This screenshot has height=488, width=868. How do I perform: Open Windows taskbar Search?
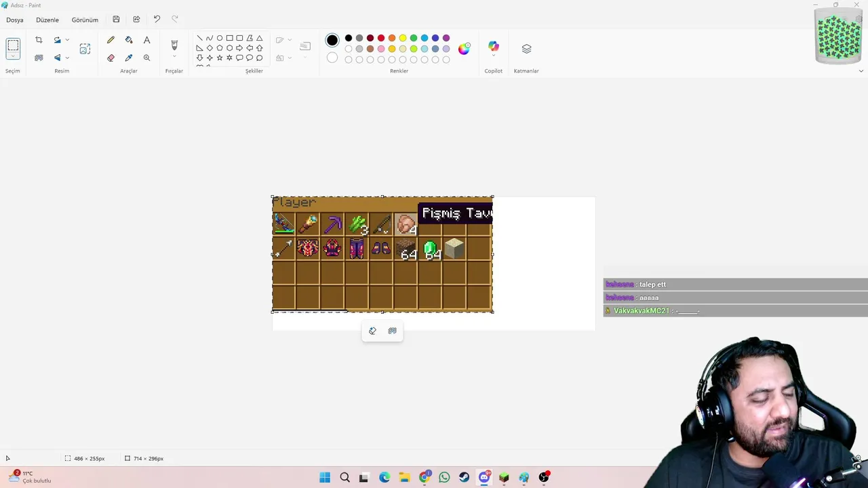point(344,477)
